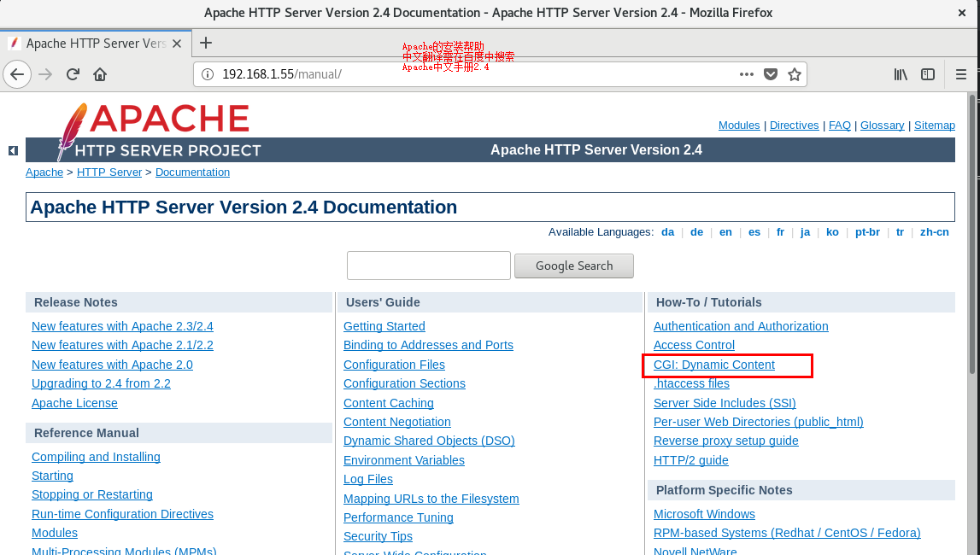This screenshot has width=980, height=555.
Task: Close the Apache HTTP Server tab
Action: point(177,43)
